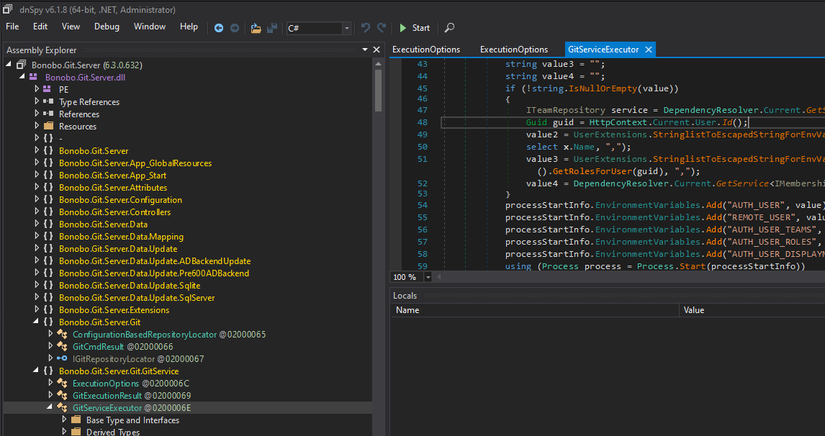Close the GitServiceExecutor tab

648,49
